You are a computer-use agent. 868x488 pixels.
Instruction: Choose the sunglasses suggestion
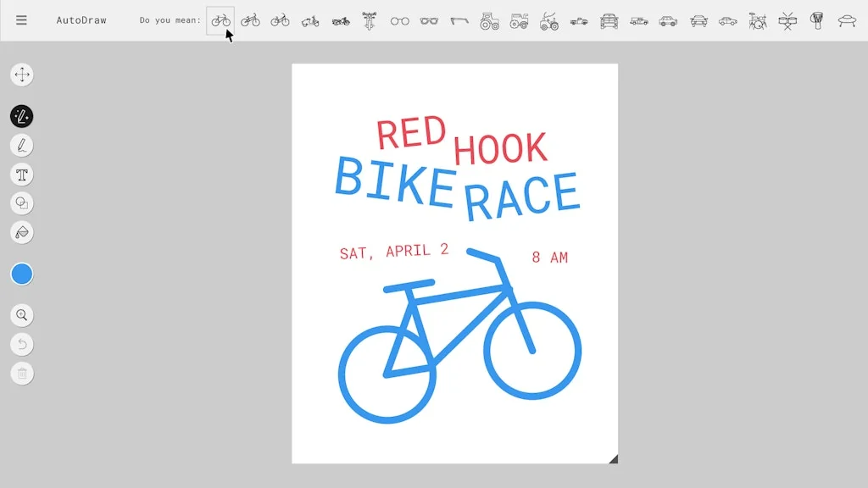click(430, 20)
